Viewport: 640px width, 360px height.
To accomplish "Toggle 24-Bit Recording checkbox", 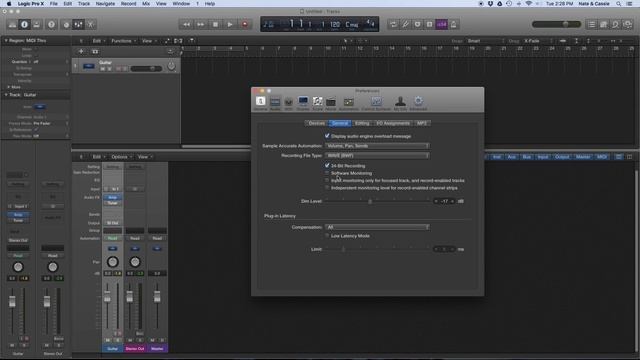I will pyautogui.click(x=327, y=166).
